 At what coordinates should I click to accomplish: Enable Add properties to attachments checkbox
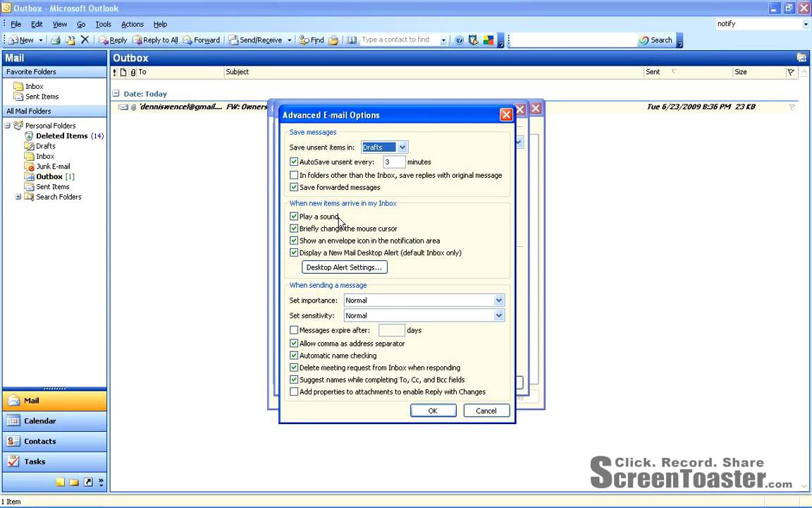point(294,392)
